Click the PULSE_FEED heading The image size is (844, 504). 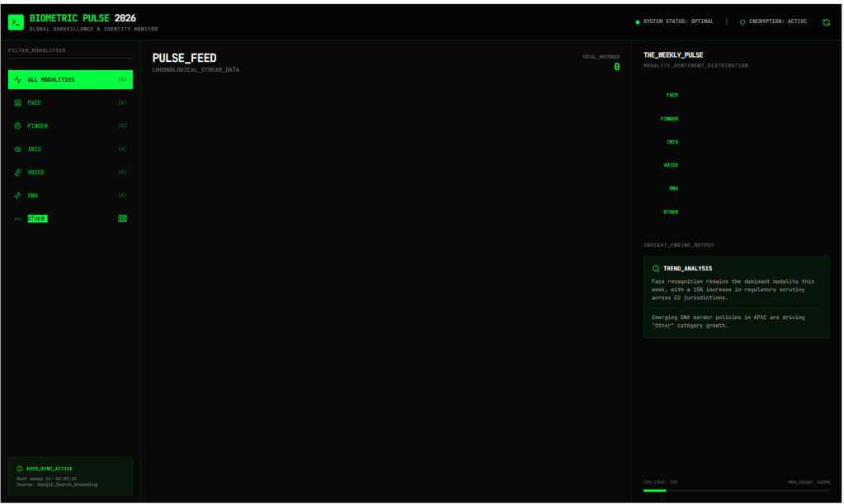pos(184,58)
